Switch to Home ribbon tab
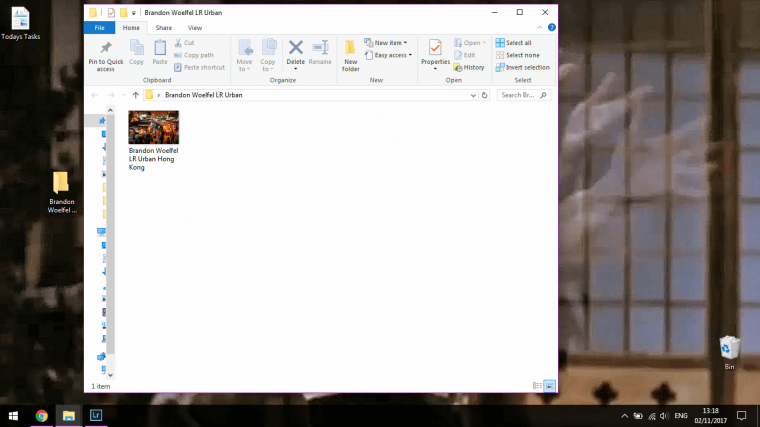This screenshot has width=760, height=427. click(x=131, y=28)
